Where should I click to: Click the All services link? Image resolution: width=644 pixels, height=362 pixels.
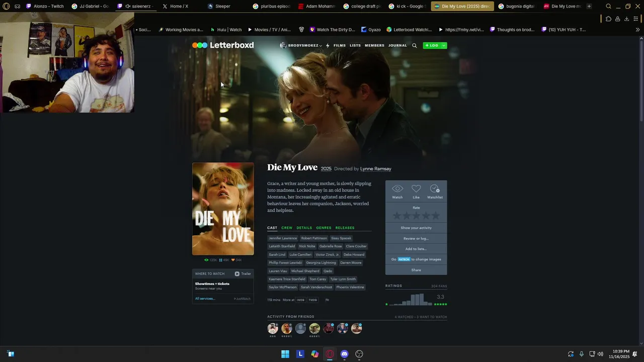(x=205, y=299)
